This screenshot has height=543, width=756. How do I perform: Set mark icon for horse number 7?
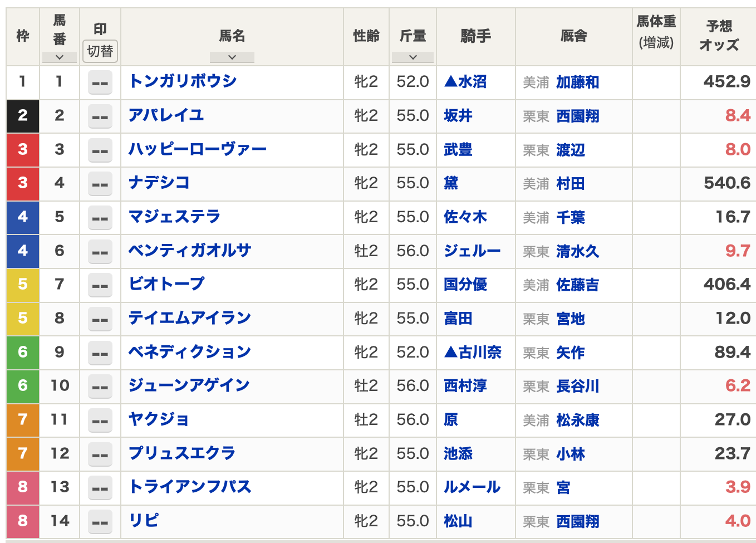[x=100, y=286]
